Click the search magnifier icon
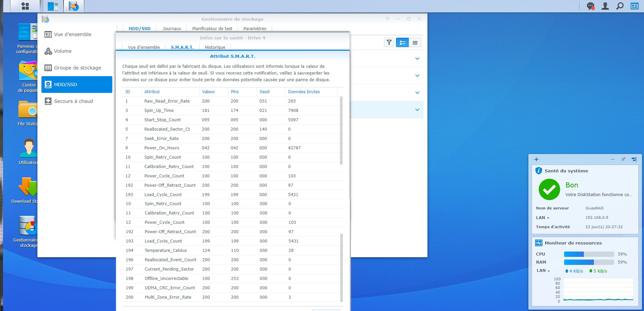Viewport: 644px width, 311px height. coord(620,6)
